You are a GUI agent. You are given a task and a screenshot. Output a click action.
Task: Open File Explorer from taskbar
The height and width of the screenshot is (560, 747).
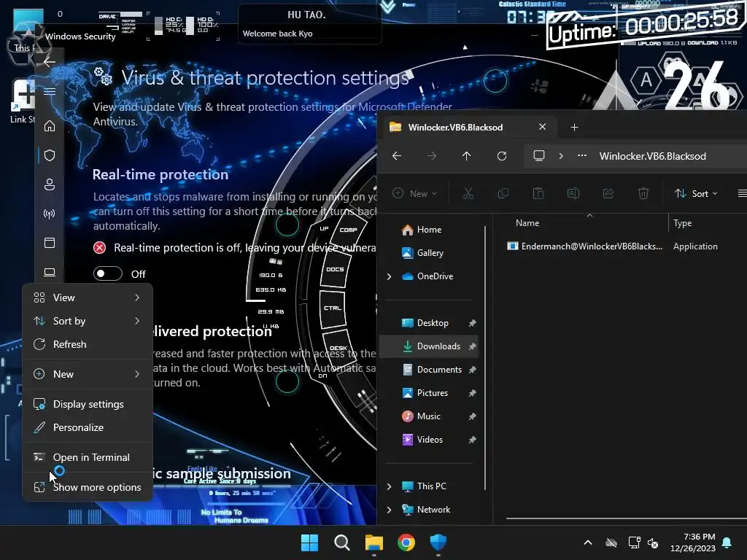point(374,542)
